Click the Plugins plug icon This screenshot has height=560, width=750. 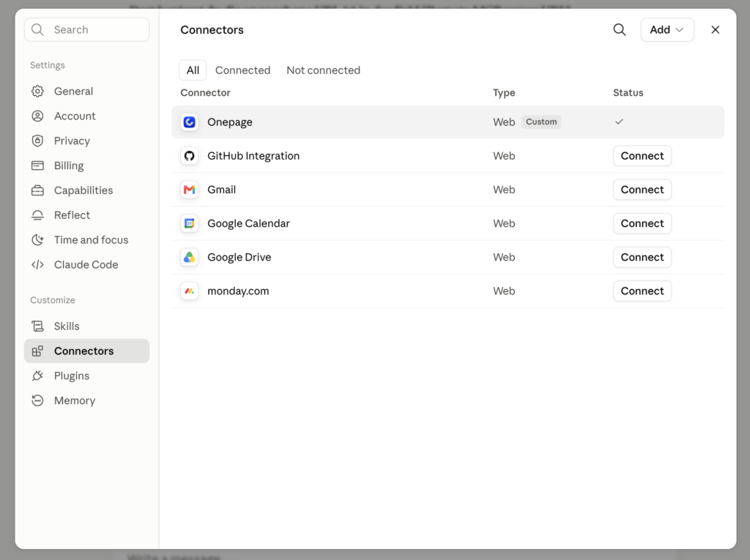pos(37,376)
